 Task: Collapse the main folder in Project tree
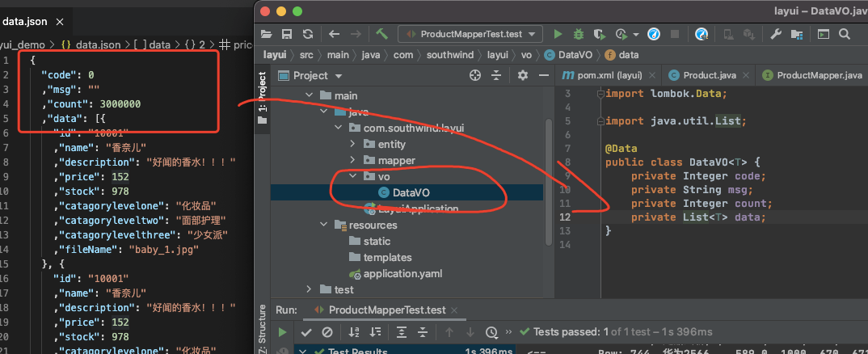310,96
